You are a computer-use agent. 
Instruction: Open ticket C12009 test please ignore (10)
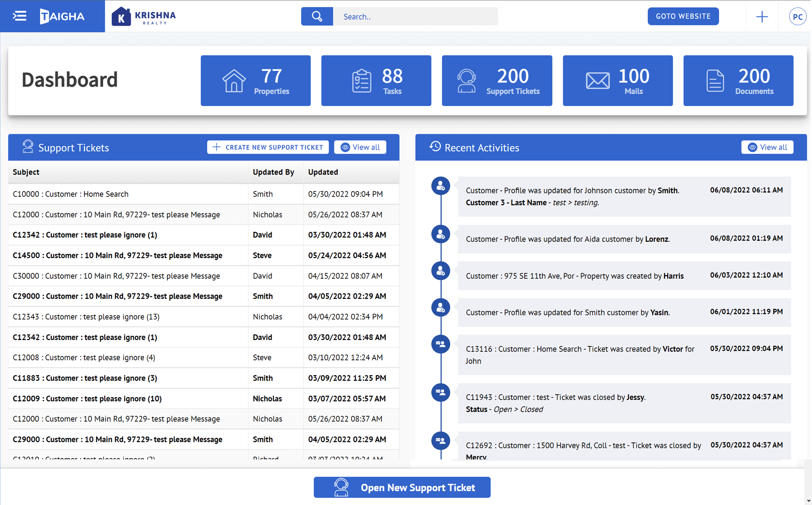point(87,399)
